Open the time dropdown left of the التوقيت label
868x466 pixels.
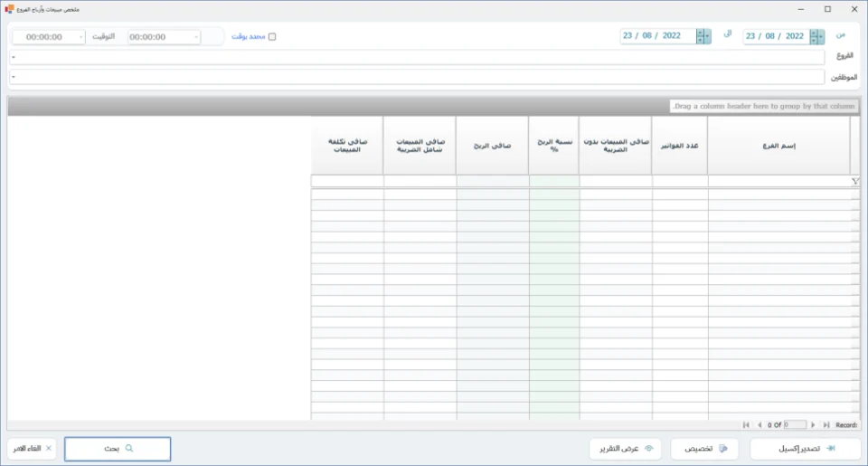click(80, 37)
